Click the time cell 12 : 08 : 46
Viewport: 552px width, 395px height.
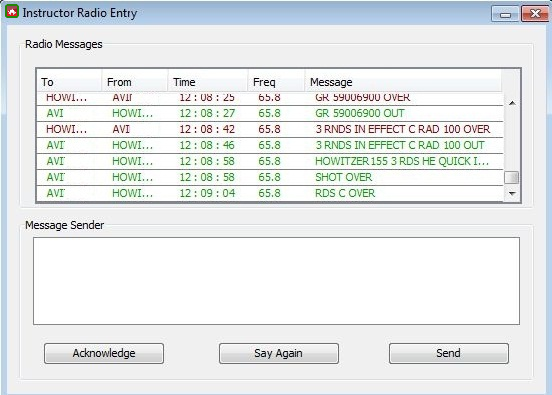tap(207, 145)
